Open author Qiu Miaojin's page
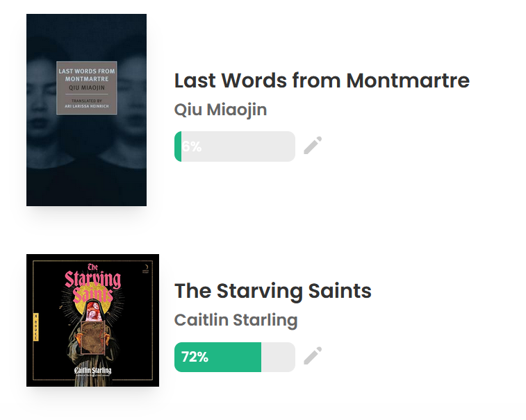 pyautogui.click(x=220, y=110)
